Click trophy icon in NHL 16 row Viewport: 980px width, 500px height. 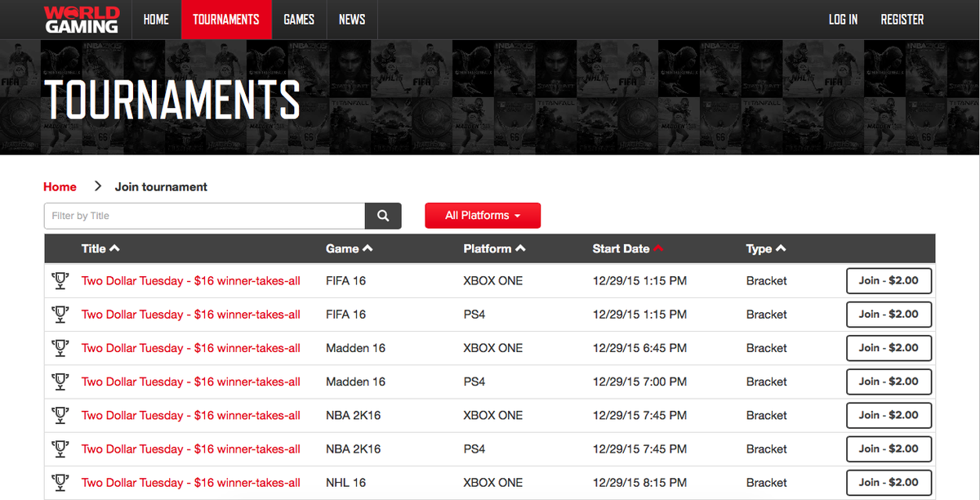tap(60, 482)
